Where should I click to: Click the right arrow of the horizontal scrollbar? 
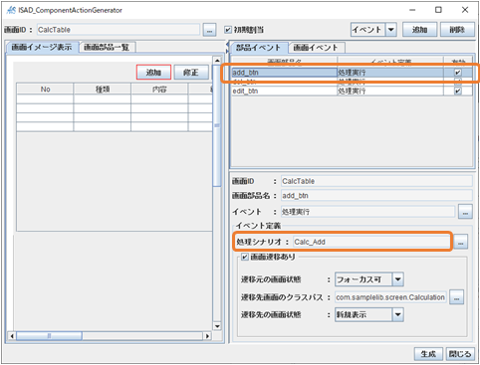207,336
